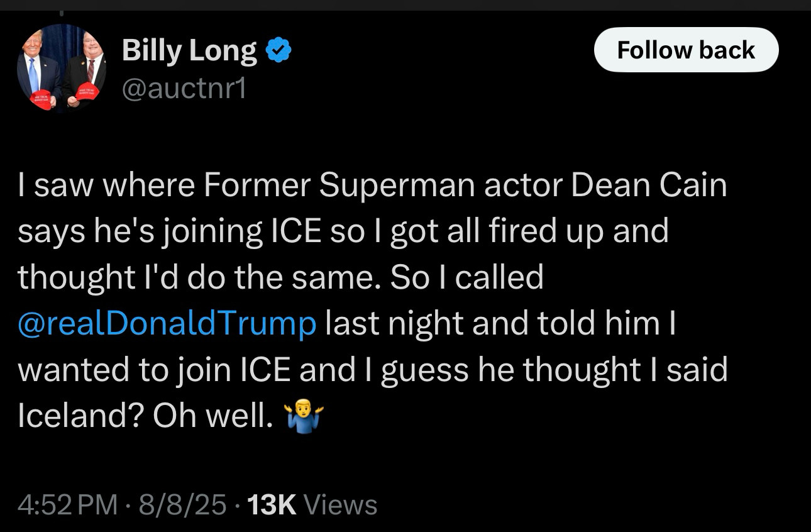Screen dimensions: 811x532
Task: Click the text 'Iceland? Oh well.'
Action: coord(146,416)
